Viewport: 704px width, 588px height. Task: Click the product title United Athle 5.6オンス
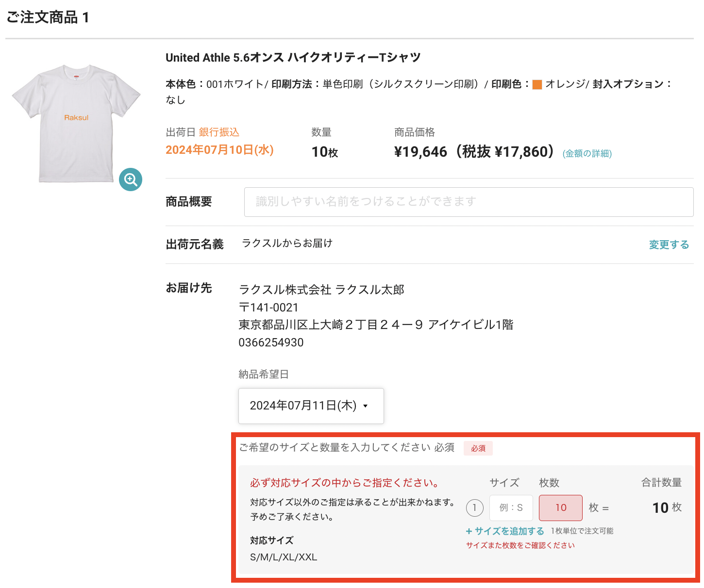point(293,58)
